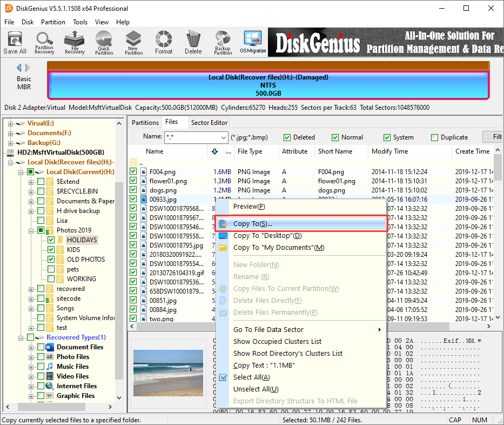This screenshot has width=504, height=425.
Task: Click the Video Files film icon
Action: click(x=50, y=376)
